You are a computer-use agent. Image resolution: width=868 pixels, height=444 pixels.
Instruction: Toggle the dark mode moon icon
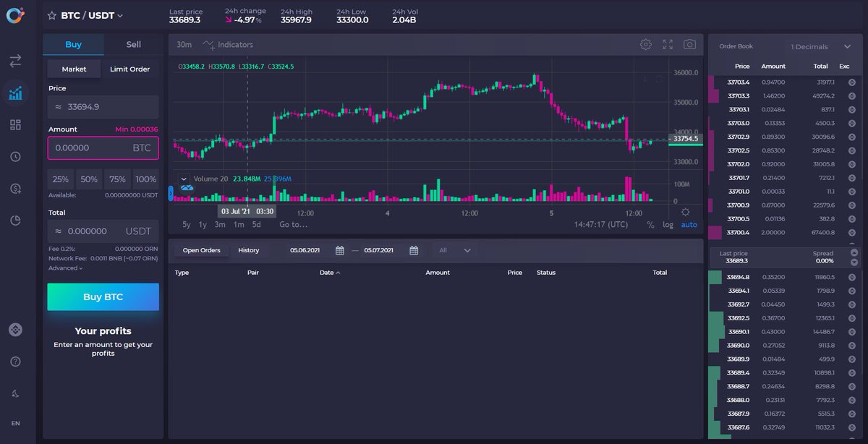(x=15, y=393)
